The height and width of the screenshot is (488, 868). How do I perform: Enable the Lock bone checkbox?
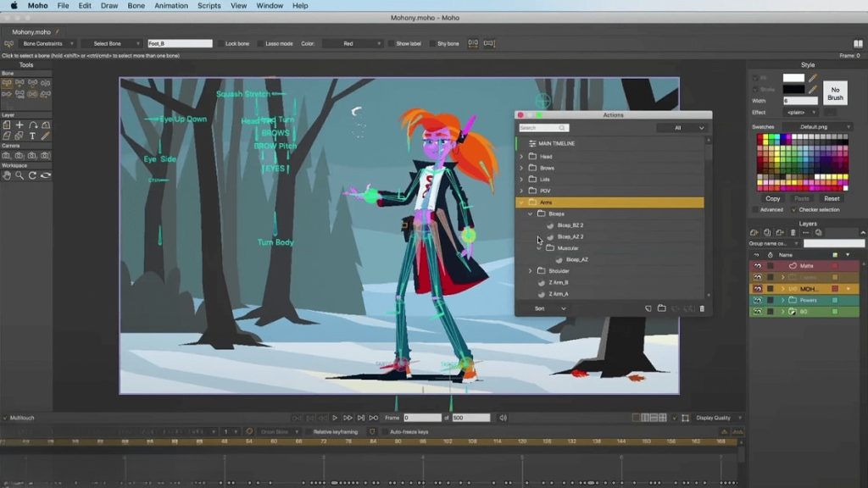(x=220, y=43)
